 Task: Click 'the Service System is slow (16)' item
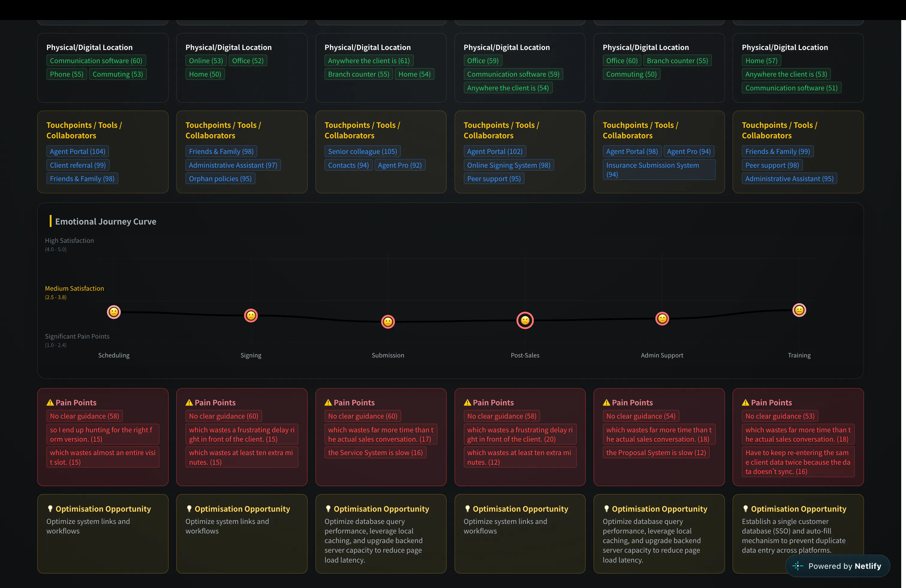375,453
